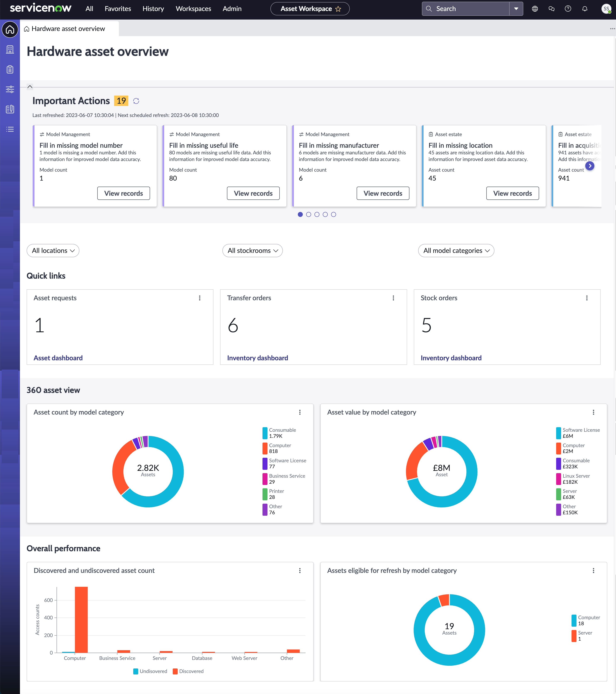Screen dimensions: 616x694
Task: Open the SS user avatar menu
Action: [x=606, y=9]
